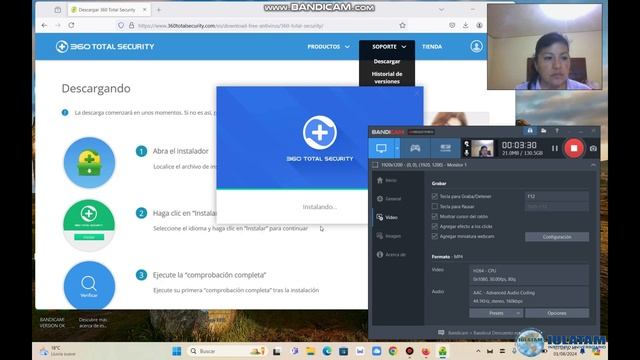Select the full screen rectangle icon beside 1920x1200
This screenshot has height=360, width=640.
375,165
